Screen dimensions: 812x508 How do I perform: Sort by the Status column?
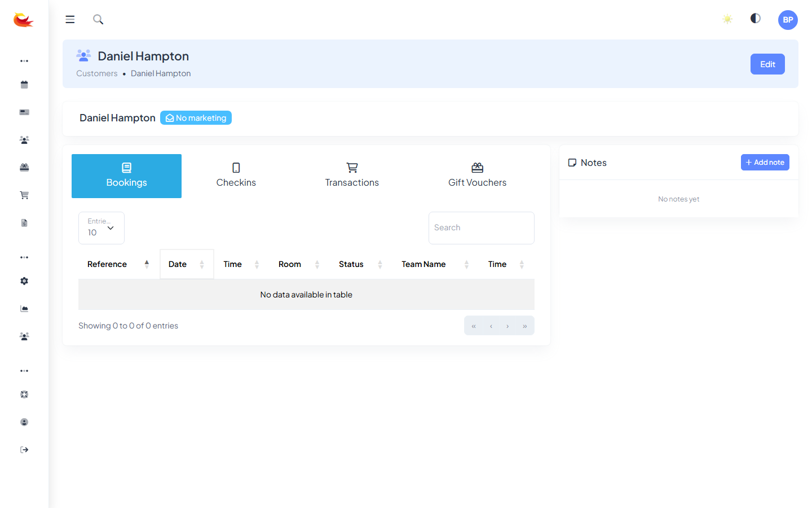pyautogui.click(x=361, y=264)
